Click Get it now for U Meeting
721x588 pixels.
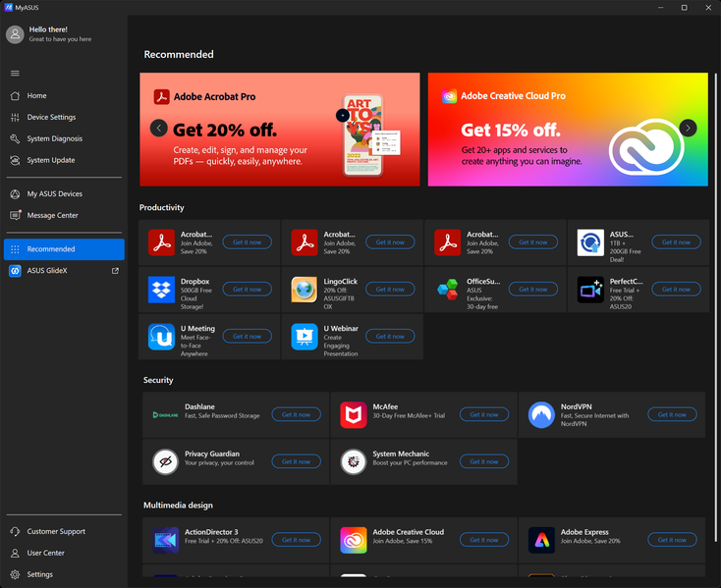pos(247,337)
